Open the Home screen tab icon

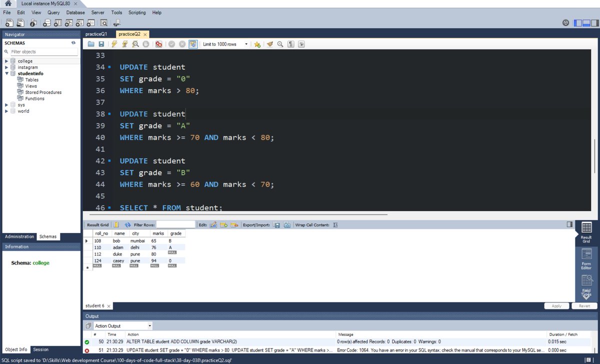(x=7, y=3)
